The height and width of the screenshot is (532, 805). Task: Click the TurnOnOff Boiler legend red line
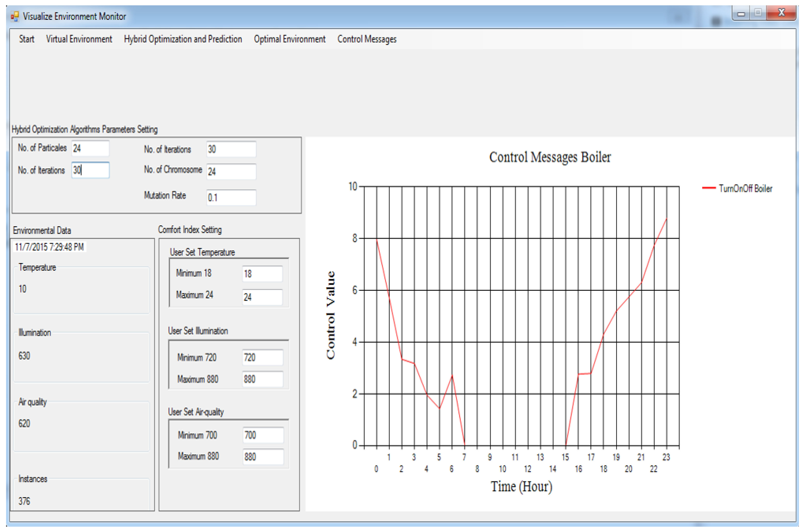tap(709, 188)
